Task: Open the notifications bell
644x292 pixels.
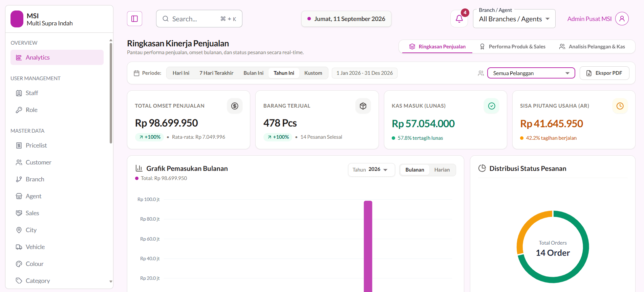Action: tap(459, 19)
